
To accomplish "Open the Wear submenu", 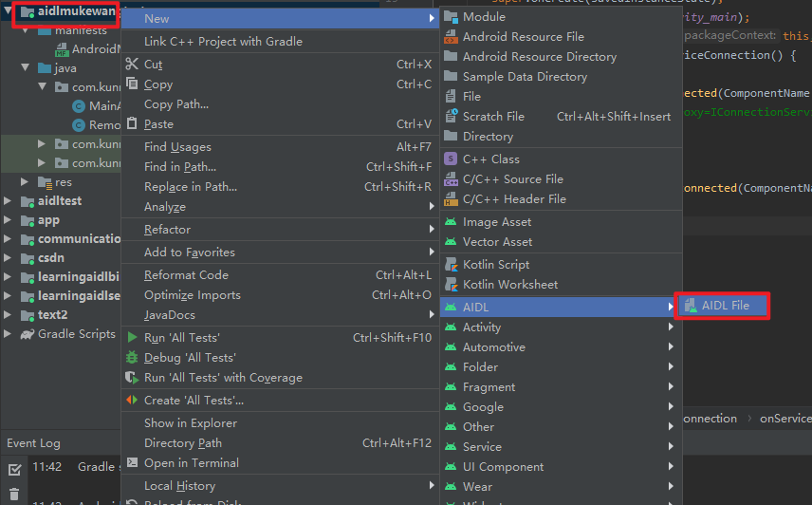I will (561, 486).
